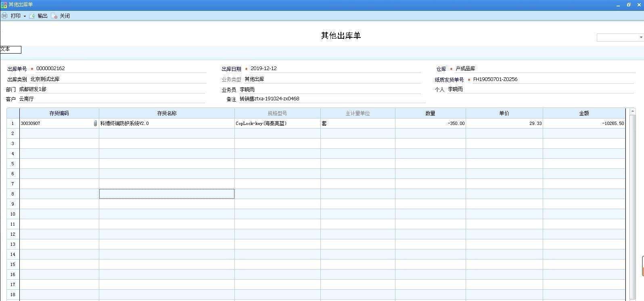Image resolution: width=644 pixels, height=301 pixels.
Task: Click the 业务类型 field 其他出库
Action: [332, 79]
